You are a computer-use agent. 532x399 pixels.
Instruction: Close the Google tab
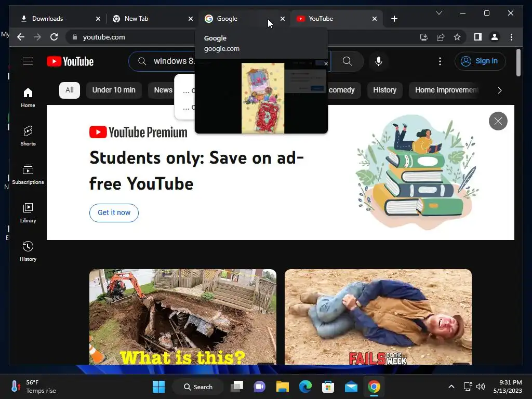(x=283, y=19)
